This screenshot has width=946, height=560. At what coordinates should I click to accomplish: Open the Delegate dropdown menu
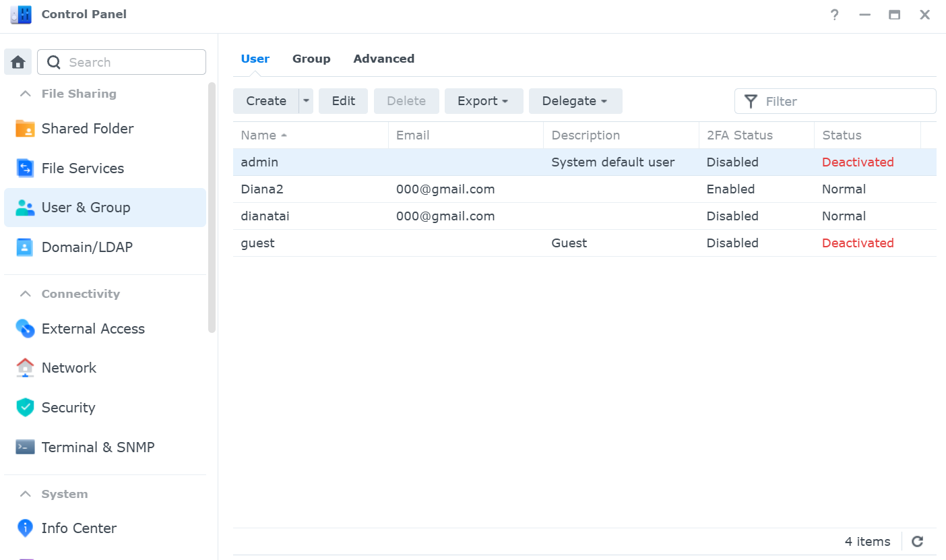(575, 101)
